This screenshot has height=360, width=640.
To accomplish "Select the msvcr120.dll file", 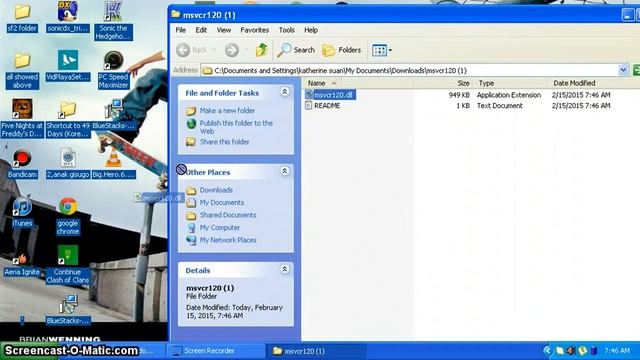I will (x=330, y=95).
